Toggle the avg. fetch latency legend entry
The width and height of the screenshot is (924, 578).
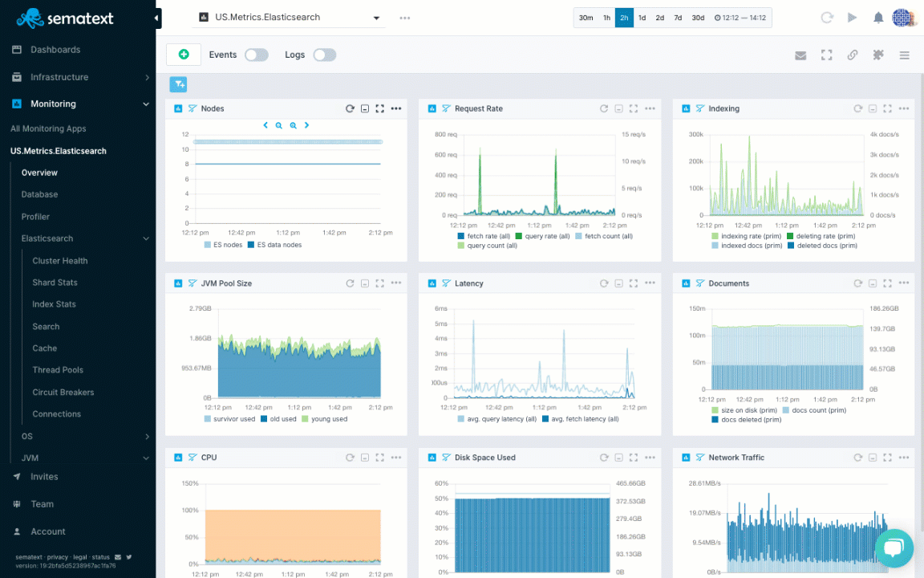[x=581, y=419]
